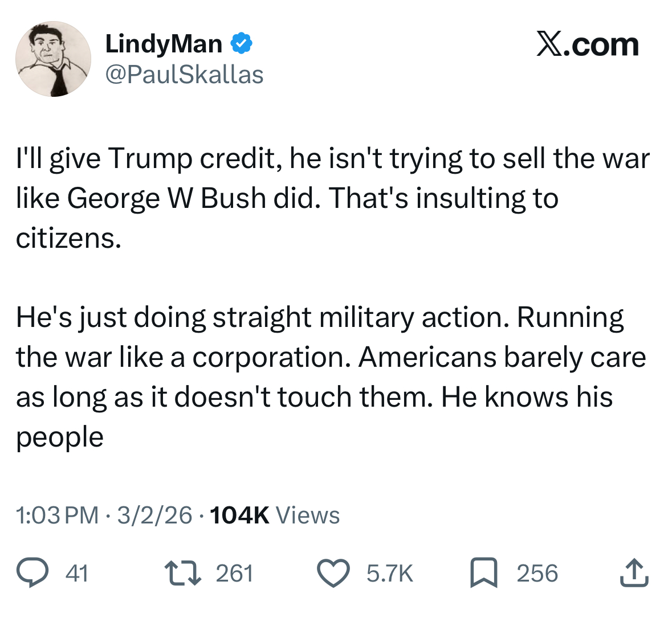Click the paragraph starting "He's just doing"

coord(331,377)
